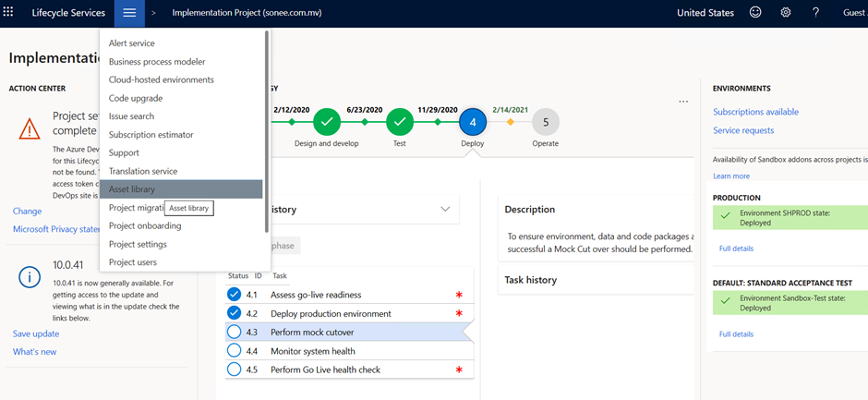Open the help question mark icon
The image size is (868, 400).
(815, 12)
